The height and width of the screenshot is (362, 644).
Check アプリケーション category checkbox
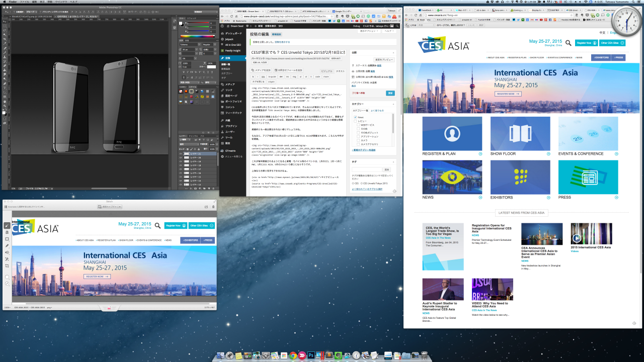(x=358, y=136)
